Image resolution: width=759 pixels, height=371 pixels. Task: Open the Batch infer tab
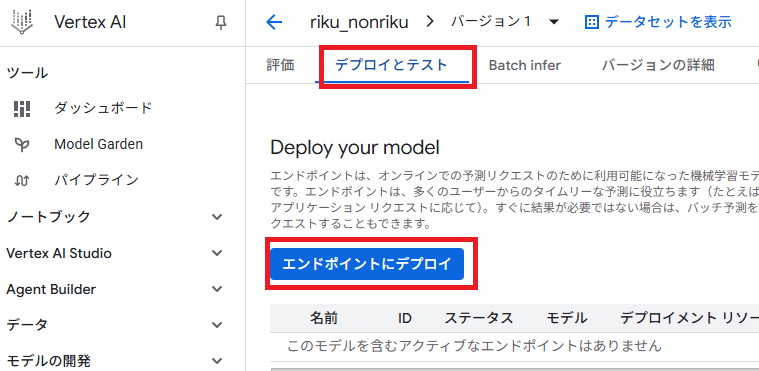[x=525, y=65]
